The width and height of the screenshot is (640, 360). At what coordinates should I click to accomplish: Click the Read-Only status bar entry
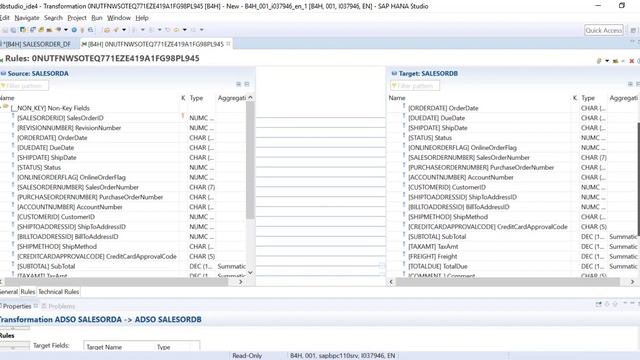pyautogui.click(x=247, y=356)
